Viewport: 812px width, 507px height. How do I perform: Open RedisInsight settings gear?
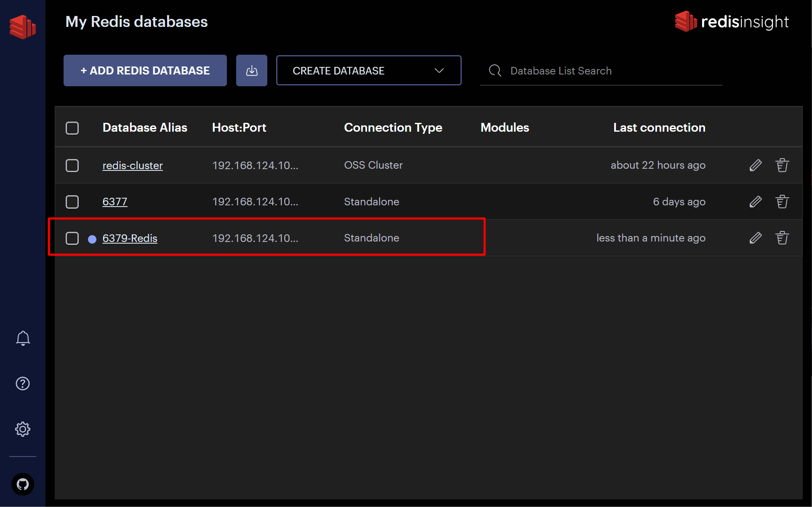click(22, 429)
